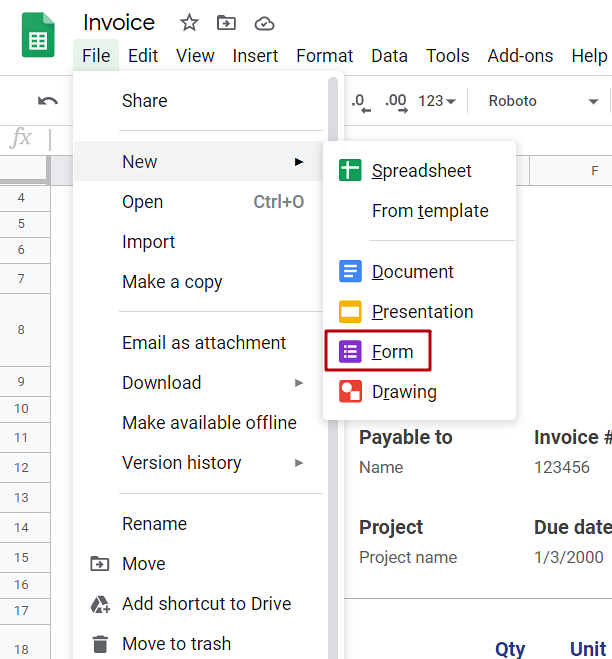The image size is (612, 659).
Task: Select row 8 header
Action: tap(21, 330)
